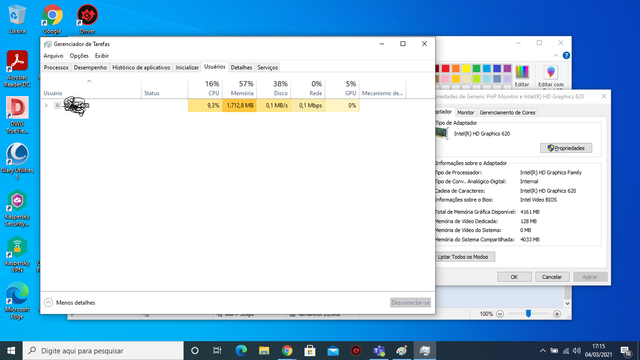Screen dimensions: 640x360
Task: Open Task View on the taskbar
Action: [x=217, y=351]
